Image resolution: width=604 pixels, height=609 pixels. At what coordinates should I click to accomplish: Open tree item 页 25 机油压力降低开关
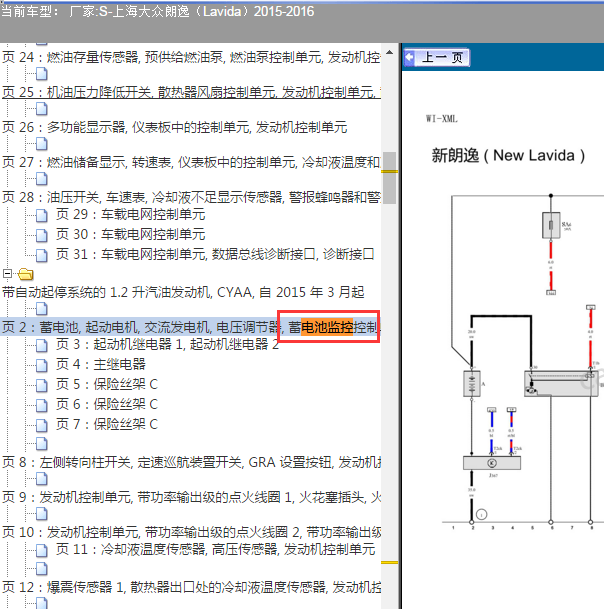(191, 92)
